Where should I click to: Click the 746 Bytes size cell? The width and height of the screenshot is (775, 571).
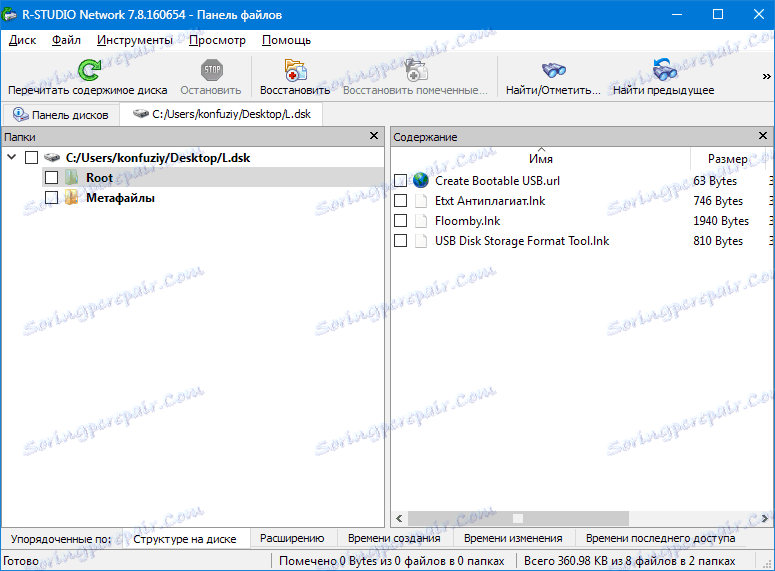(x=718, y=201)
